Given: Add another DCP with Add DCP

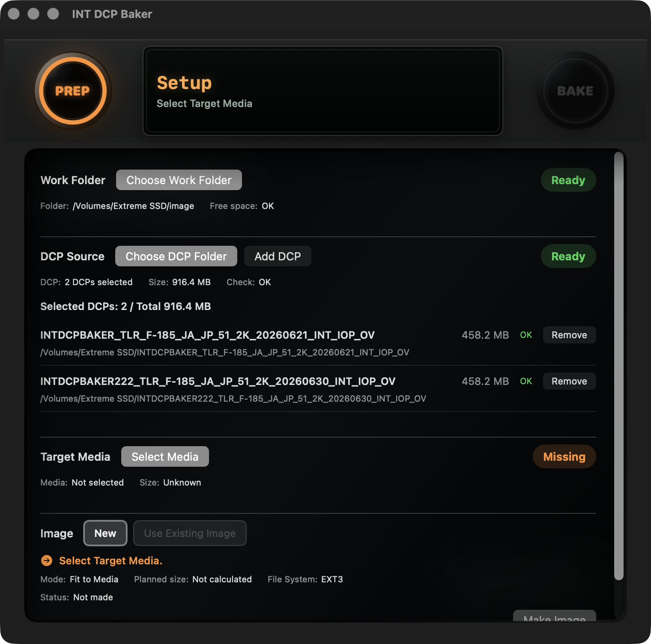Looking at the screenshot, I should 278,256.
